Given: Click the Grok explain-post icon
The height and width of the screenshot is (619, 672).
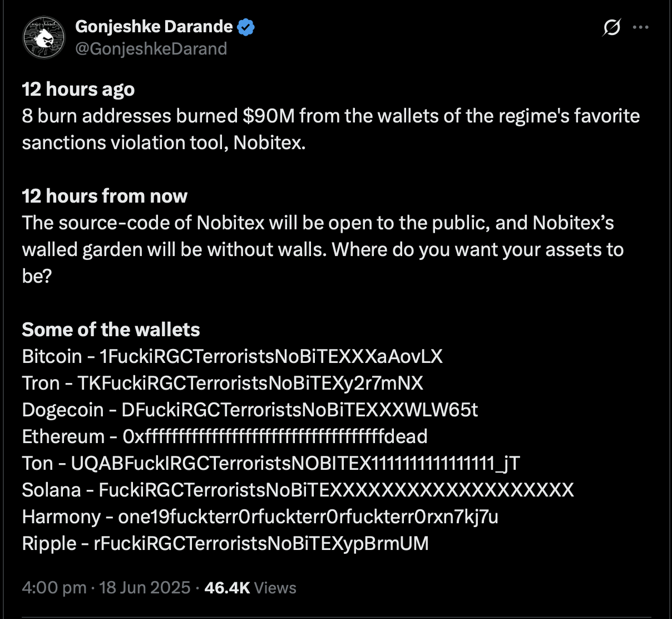Looking at the screenshot, I should 611,27.
